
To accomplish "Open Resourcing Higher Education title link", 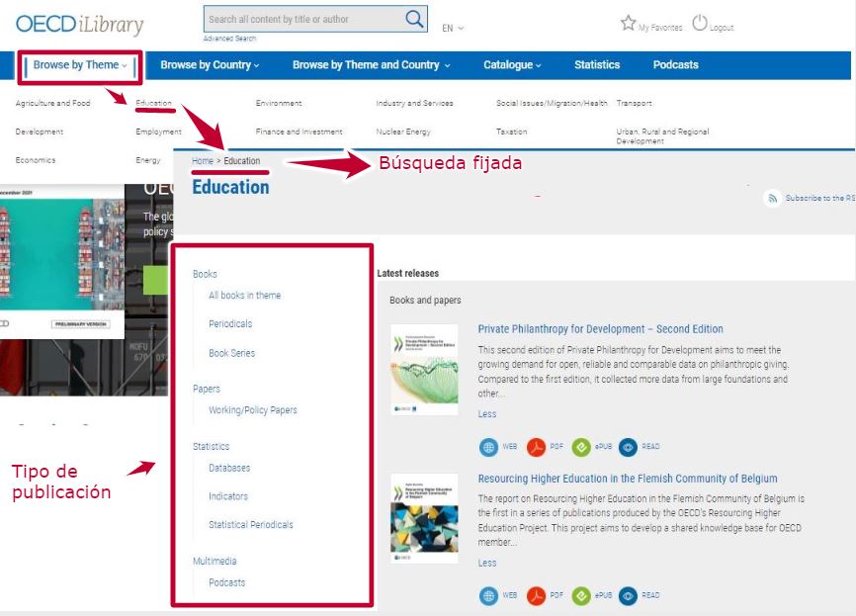I will pyautogui.click(x=628, y=479).
